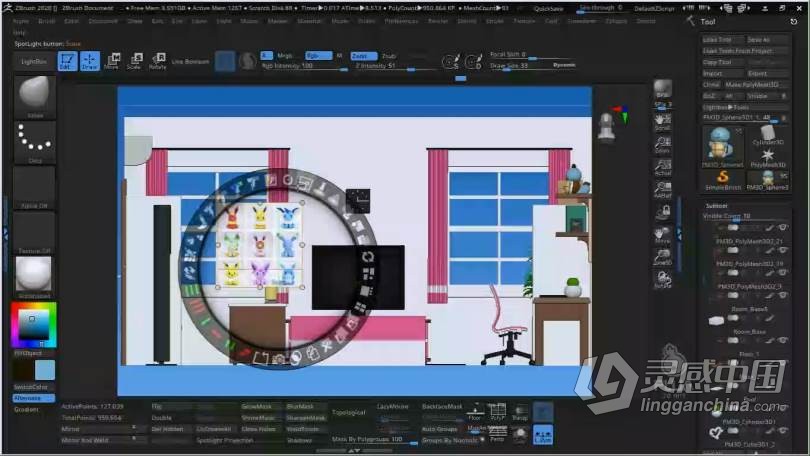Toggle the Zadd mode button
This screenshot has height=456, width=810.
pos(364,56)
